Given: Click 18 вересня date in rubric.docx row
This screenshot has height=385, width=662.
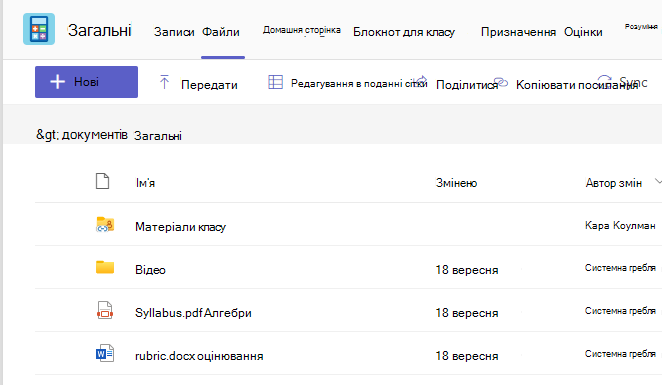Looking at the screenshot, I should [467, 356].
